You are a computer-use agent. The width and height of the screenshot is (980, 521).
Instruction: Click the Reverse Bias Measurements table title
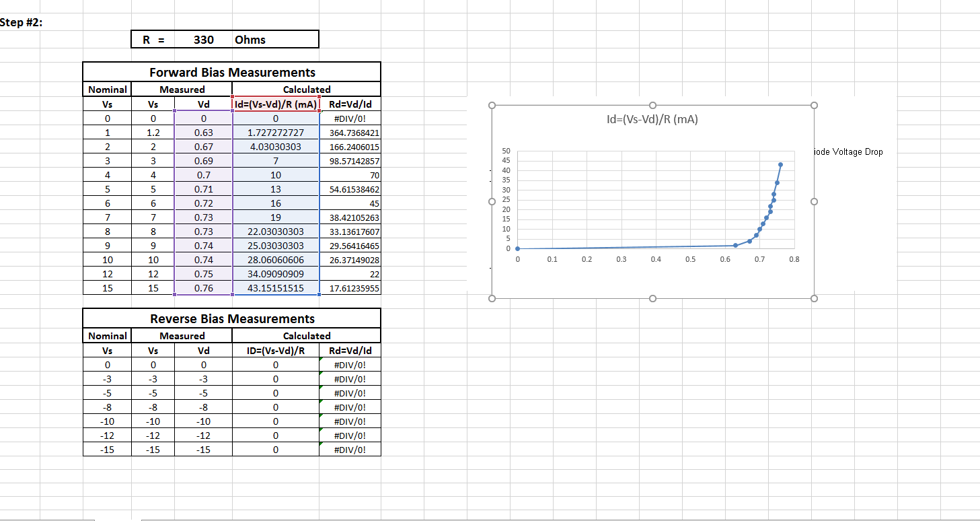[x=232, y=318]
